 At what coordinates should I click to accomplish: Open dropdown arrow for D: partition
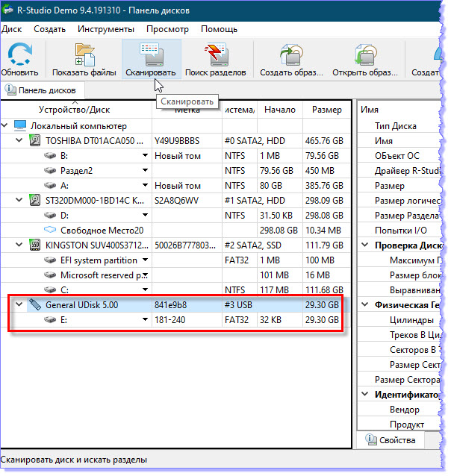146,216
